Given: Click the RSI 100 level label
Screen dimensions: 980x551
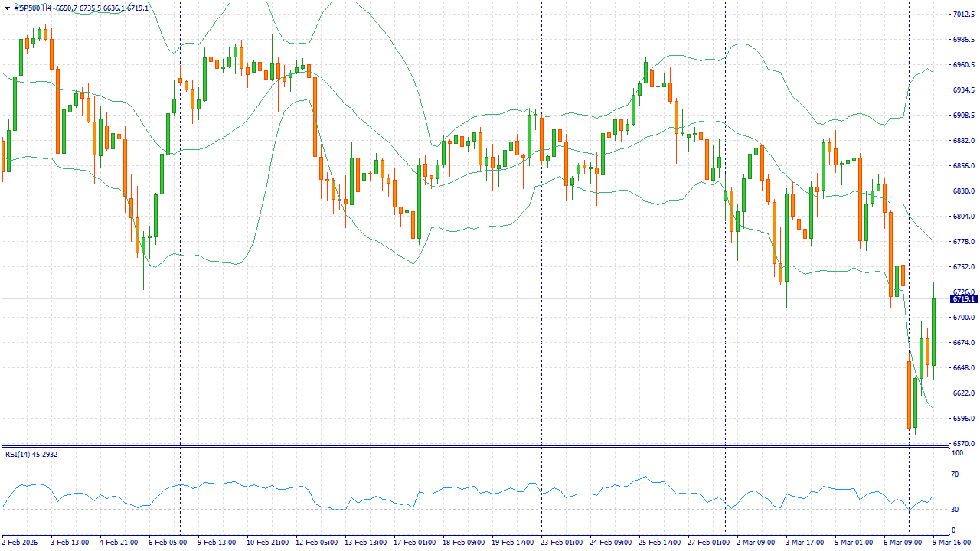Looking at the screenshot, I should click(x=957, y=453).
